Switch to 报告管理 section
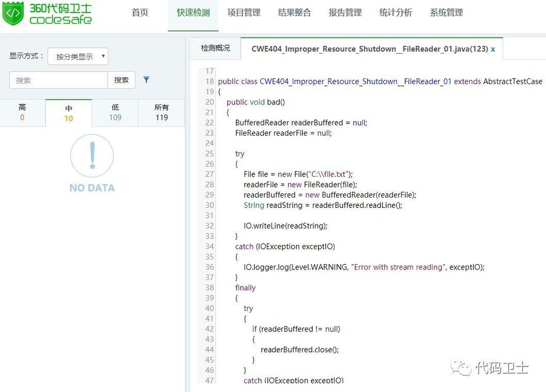The height and width of the screenshot is (392, 546). pyautogui.click(x=345, y=13)
